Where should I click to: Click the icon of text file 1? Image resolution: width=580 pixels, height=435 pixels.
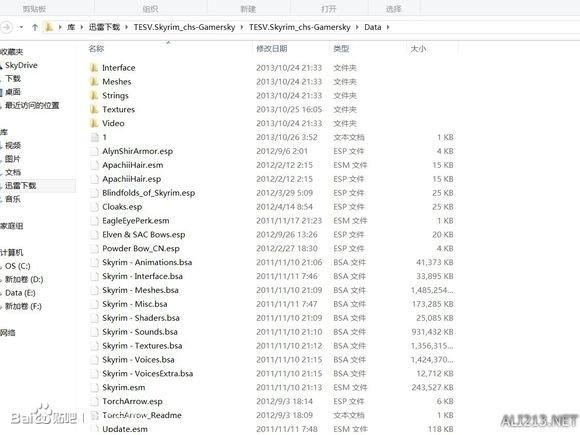[x=95, y=137]
